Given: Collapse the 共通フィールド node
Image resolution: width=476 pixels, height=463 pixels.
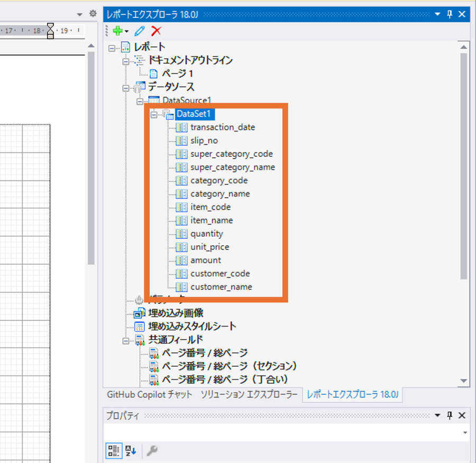Looking at the screenshot, I should (126, 340).
